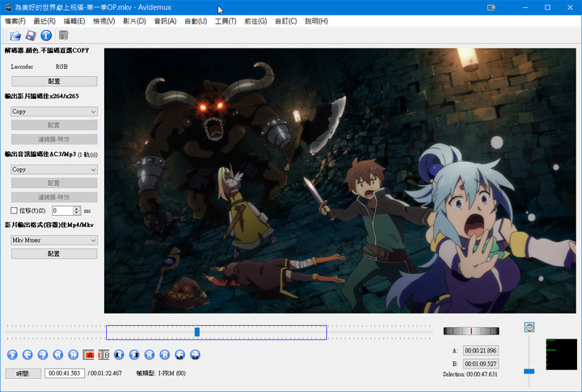Viewport: 582px width, 392px height.
Task: Open the 影片(D) menu
Action: click(x=134, y=21)
